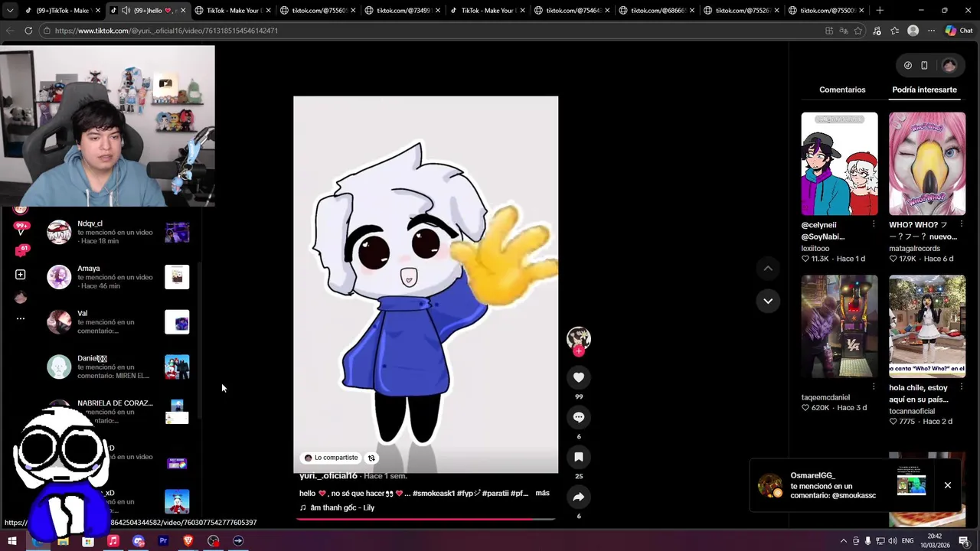Switch to tiktok.com/@7349 browser tab
The image size is (980, 551).
(x=403, y=11)
